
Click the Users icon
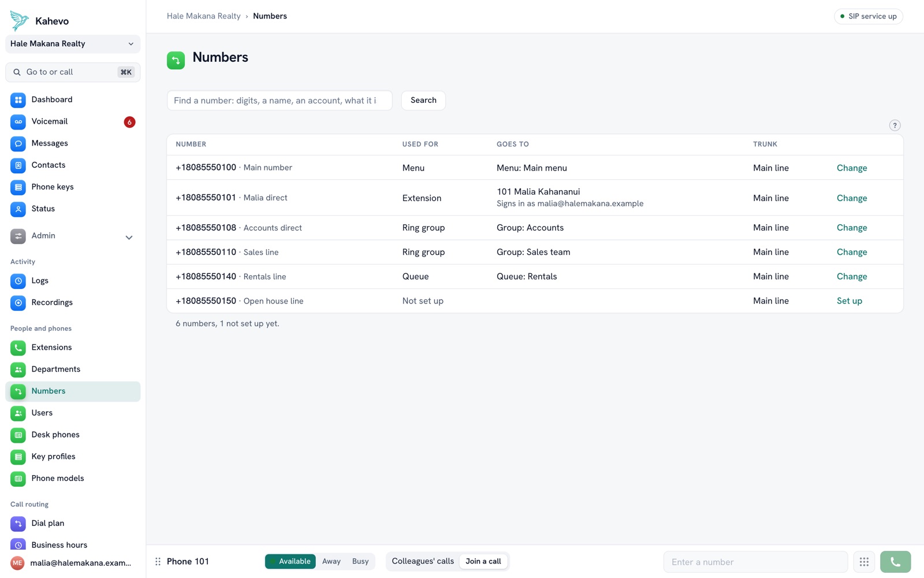(18, 413)
